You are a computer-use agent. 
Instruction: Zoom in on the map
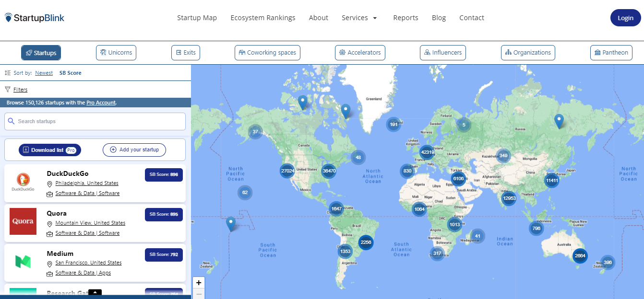(199, 283)
